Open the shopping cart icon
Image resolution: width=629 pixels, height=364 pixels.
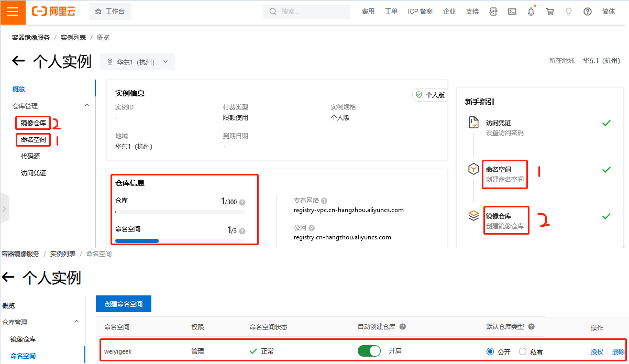pyautogui.click(x=550, y=12)
